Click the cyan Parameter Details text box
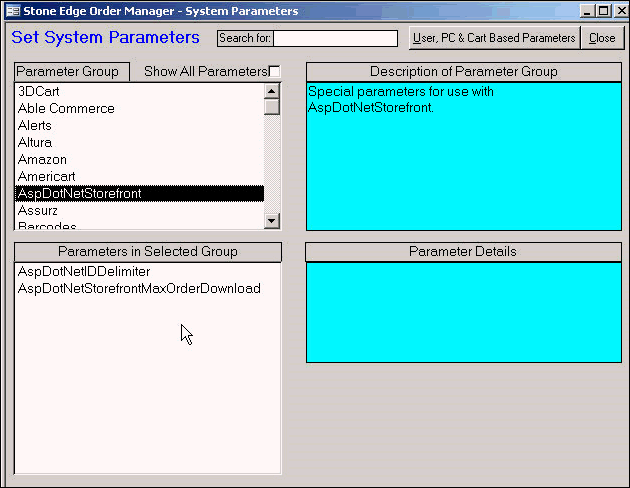630x488 pixels. pos(464,312)
